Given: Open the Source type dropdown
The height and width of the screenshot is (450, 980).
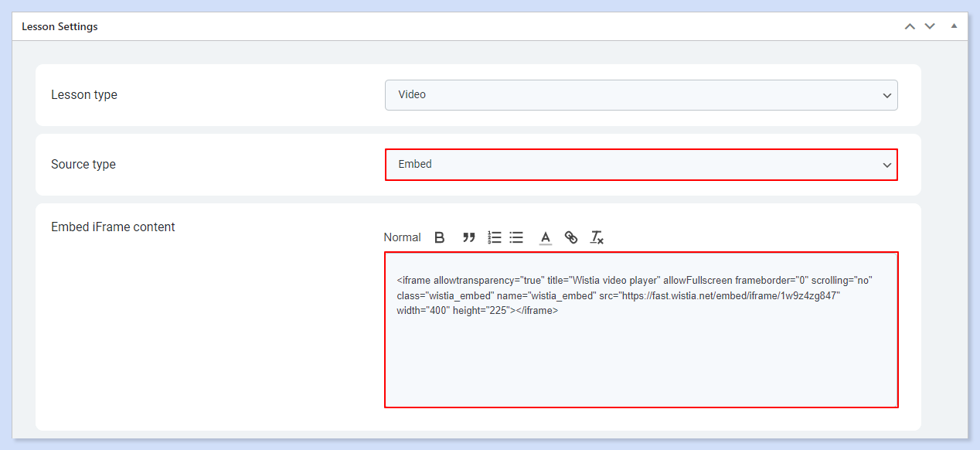Looking at the screenshot, I should click(641, 165).
